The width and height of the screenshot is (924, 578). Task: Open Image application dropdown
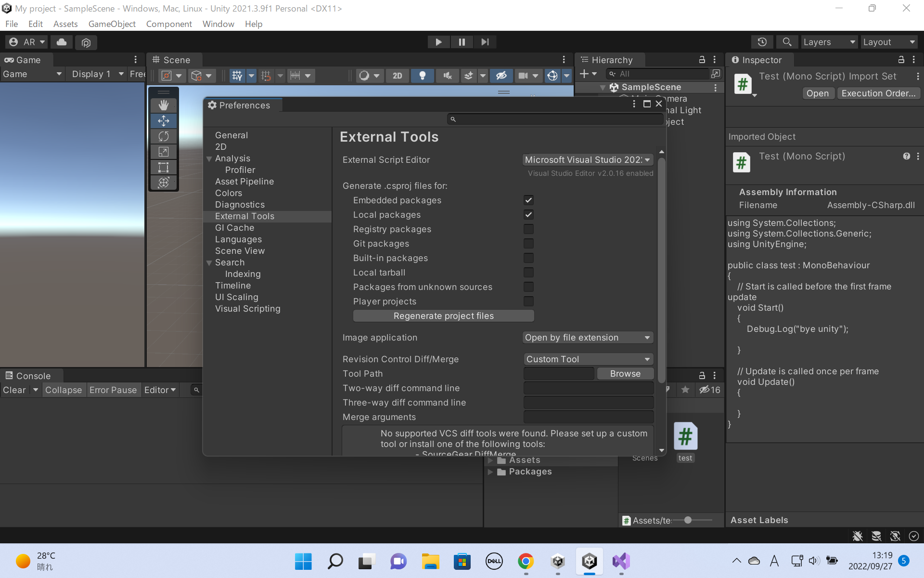[588, 338]
